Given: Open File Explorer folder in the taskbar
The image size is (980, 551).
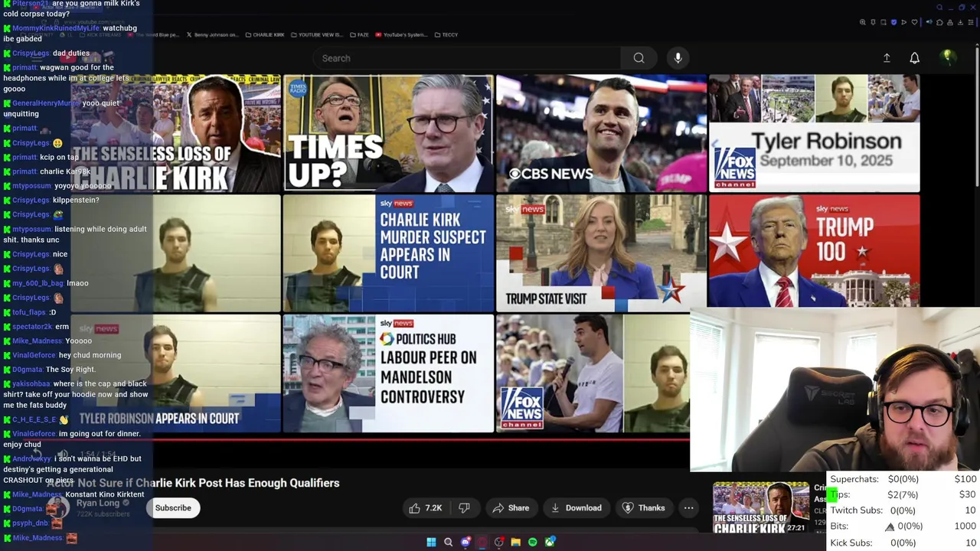Looking at the screenshot, I should (516, 542).
